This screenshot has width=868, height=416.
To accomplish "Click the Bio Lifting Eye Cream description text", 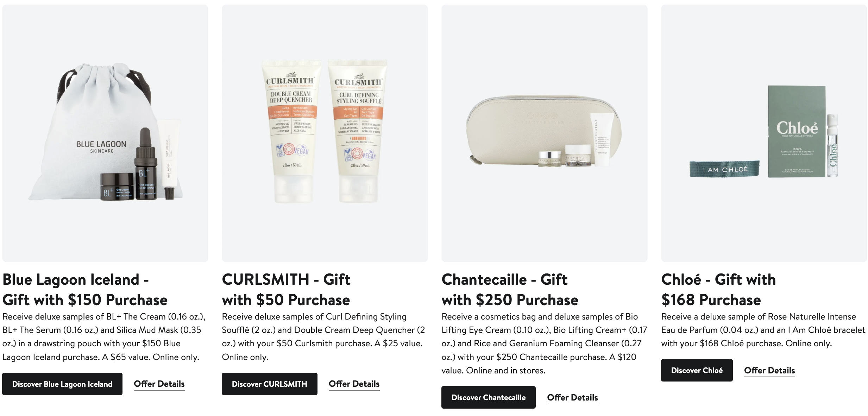I will [544, 343].
